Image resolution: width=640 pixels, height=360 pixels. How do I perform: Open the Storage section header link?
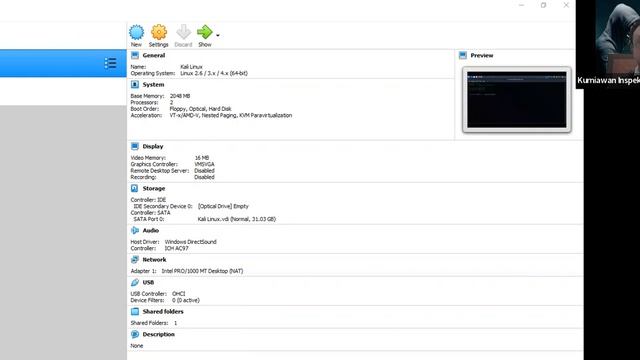154,189
